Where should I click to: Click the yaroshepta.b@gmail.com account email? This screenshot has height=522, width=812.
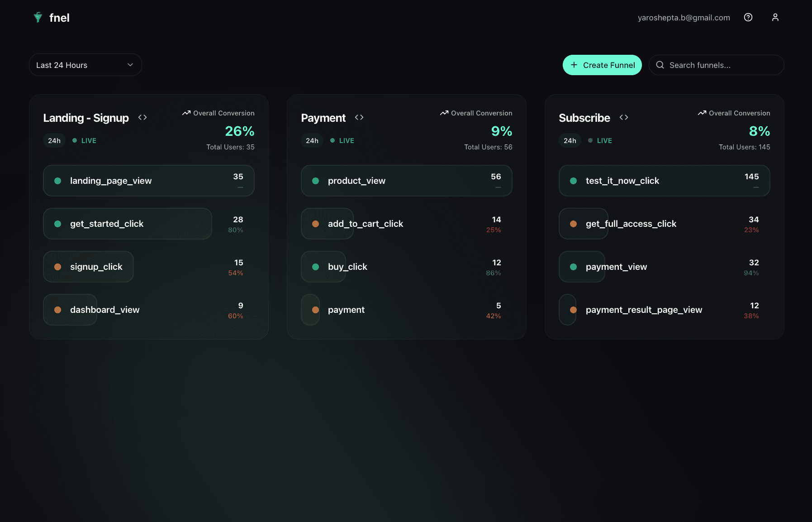[684, 17]
